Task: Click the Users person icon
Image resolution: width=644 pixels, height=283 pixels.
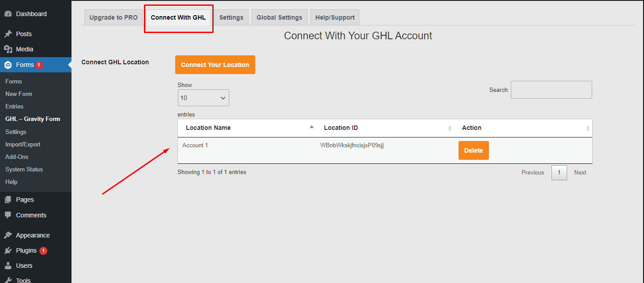Action: click(x=8, y=266)
